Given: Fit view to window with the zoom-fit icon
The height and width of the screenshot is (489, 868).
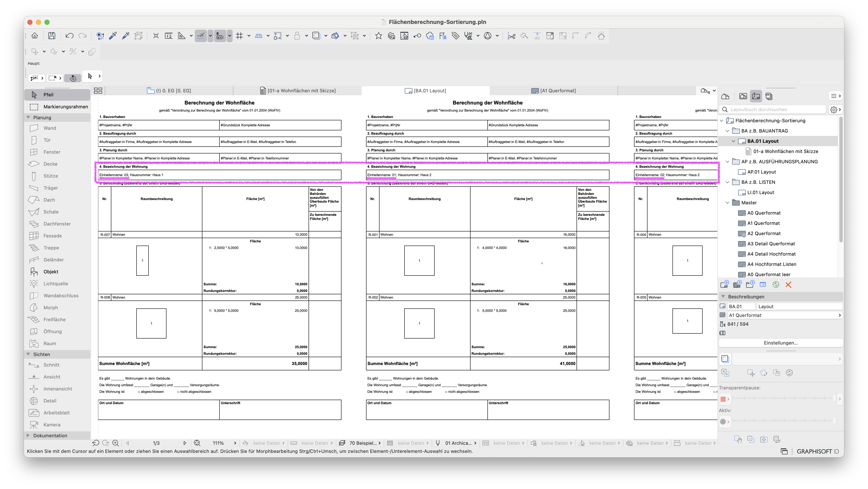Looking at the screenshot, I should point(197,443).
